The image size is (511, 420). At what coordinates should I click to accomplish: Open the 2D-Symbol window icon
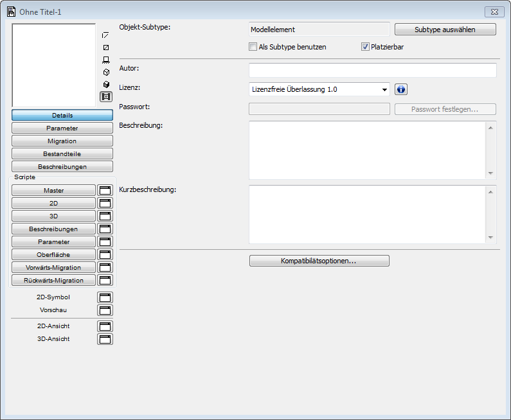105,297
